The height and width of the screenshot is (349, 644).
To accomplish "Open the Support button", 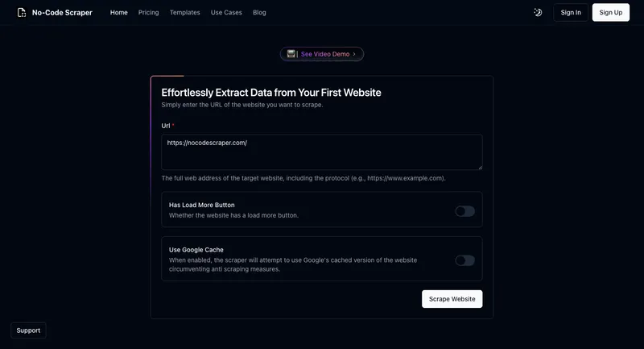I will click(28, 330).
